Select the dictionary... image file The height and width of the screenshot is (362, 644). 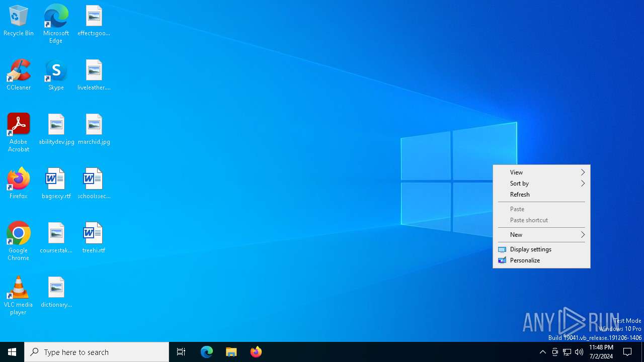pos(56,293)
